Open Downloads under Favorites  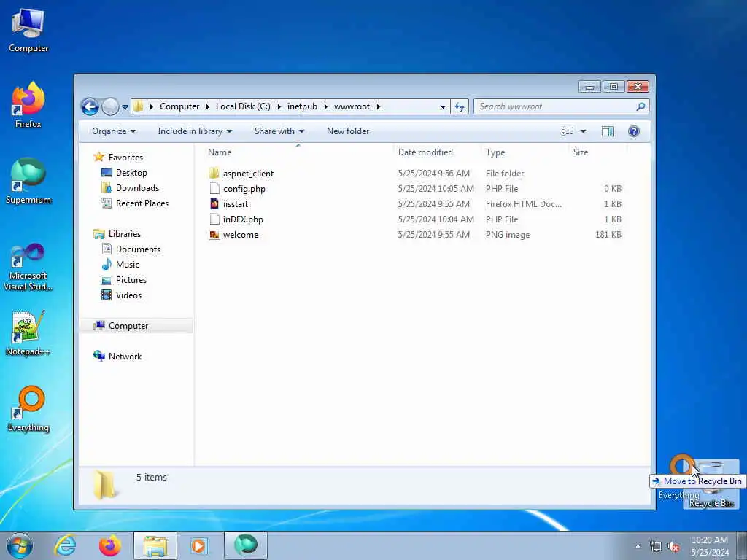131,187
